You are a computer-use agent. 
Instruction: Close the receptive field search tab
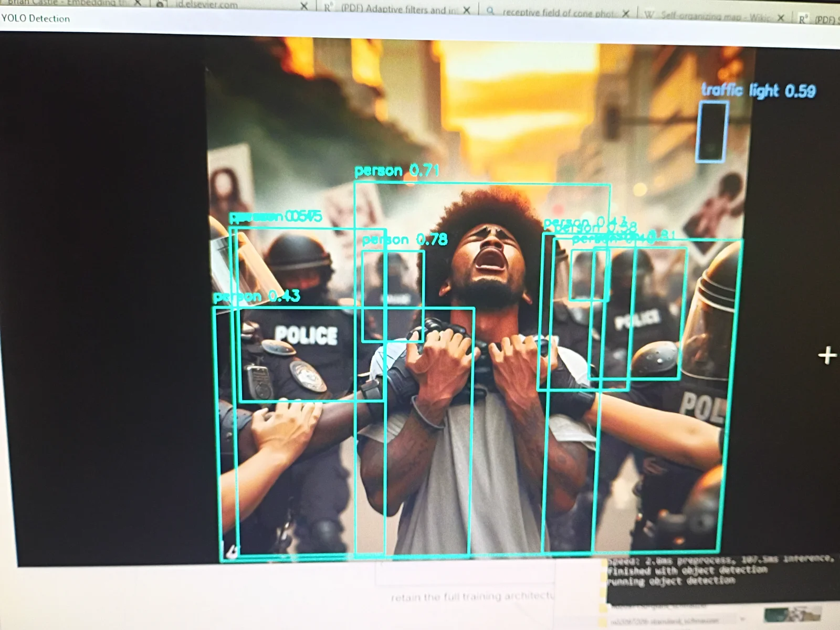point(625,14)
